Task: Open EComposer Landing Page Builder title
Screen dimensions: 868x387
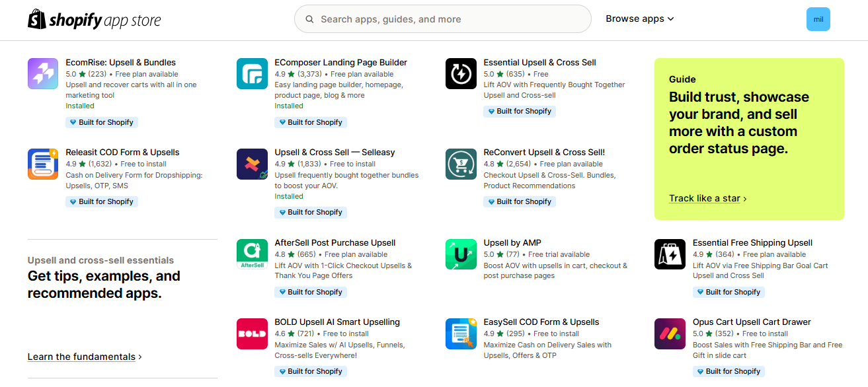Action: [x=341, y=63]
